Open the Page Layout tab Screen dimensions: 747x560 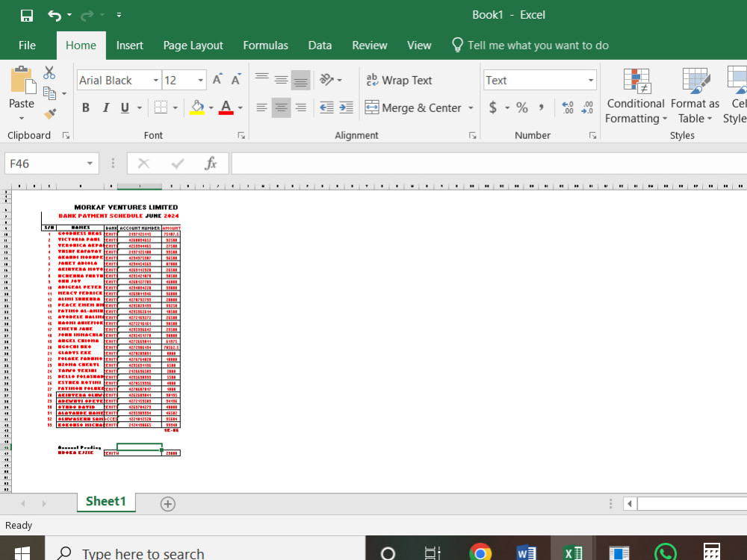[x=193, y=46]
